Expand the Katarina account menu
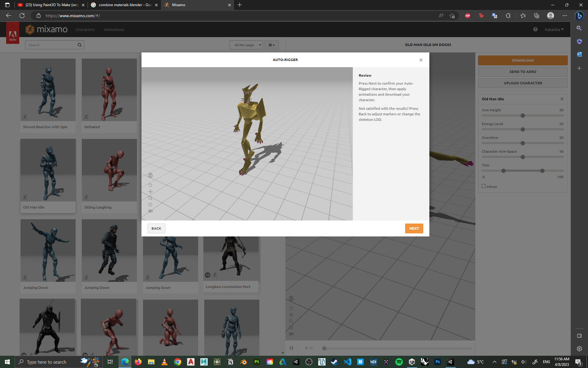588x368 pixels. coord(554,29)
